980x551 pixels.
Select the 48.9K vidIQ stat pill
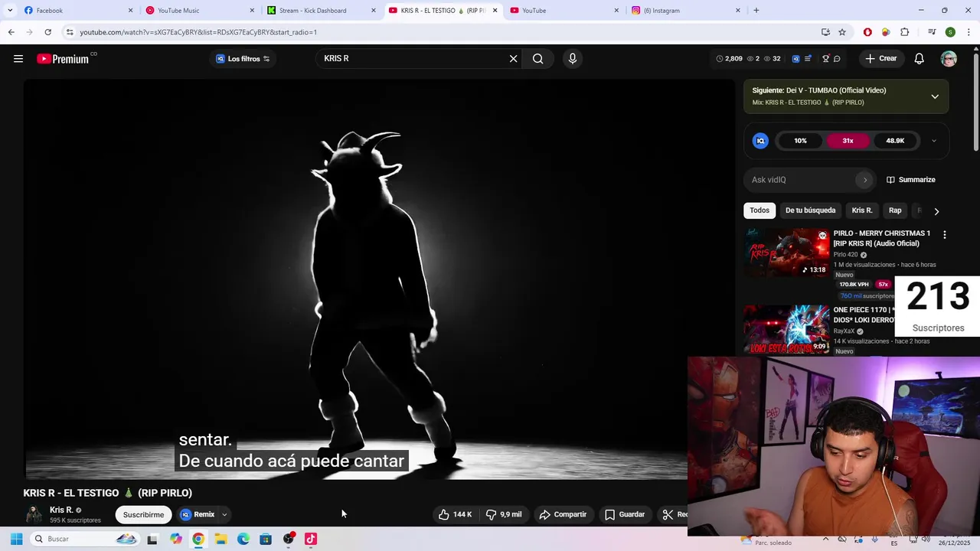pos(895,141)
